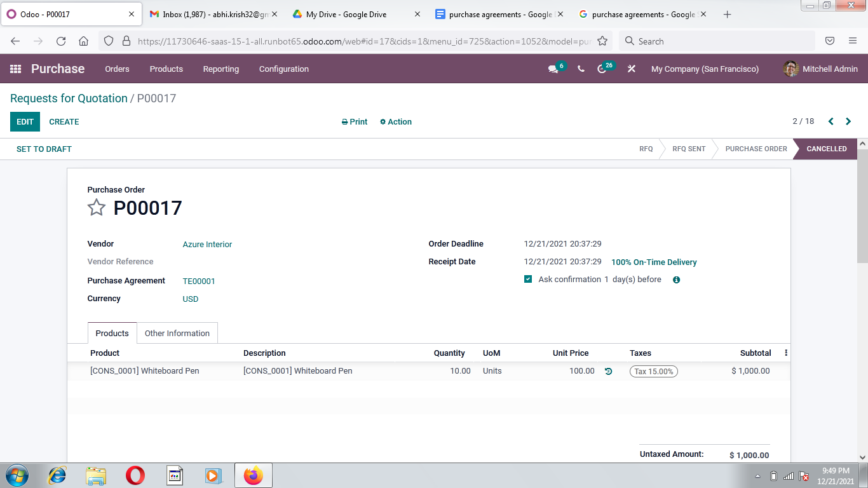This screenshot has height=488, width=868.
Task: Click the Tax 15.00% tag
Action: (x=653, y=371)
